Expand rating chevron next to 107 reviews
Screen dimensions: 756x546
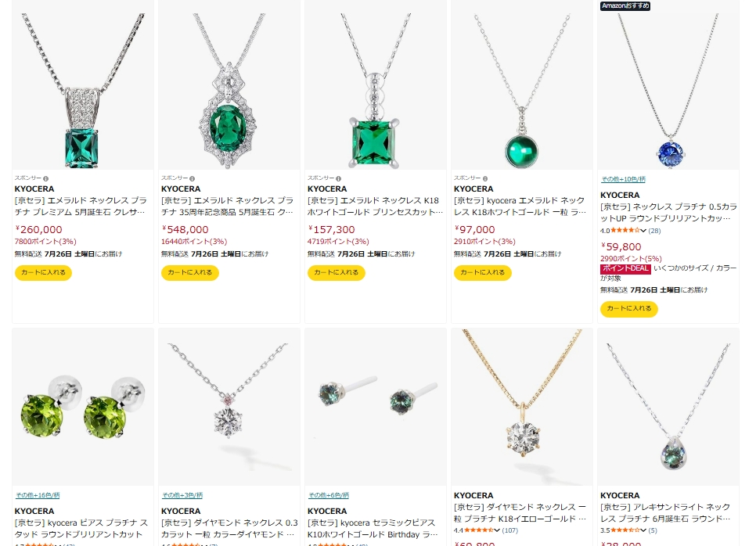click(497, 530)
